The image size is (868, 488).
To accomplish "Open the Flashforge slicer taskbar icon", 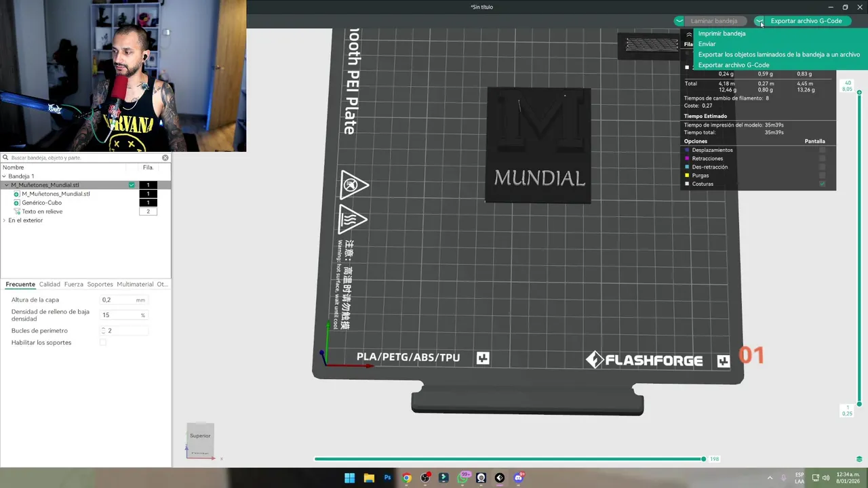I will click(500, 478).
